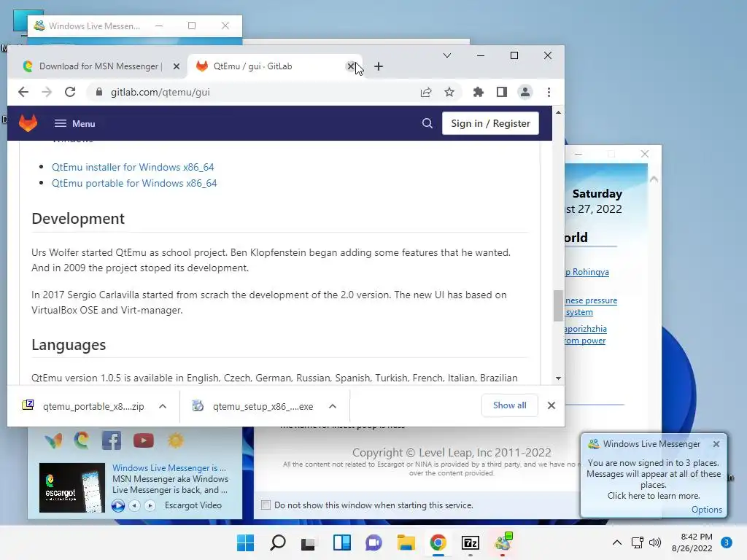Click the site lock icon in address bar
This screenshot has width=747, height=560.
coord(99,92)
